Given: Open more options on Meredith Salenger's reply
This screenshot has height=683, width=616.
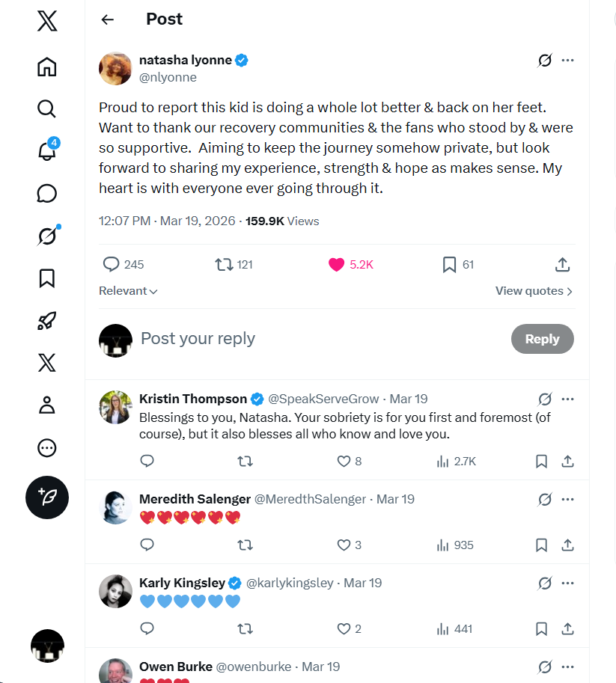Looking at the screenshot, I should coord(568,499).
